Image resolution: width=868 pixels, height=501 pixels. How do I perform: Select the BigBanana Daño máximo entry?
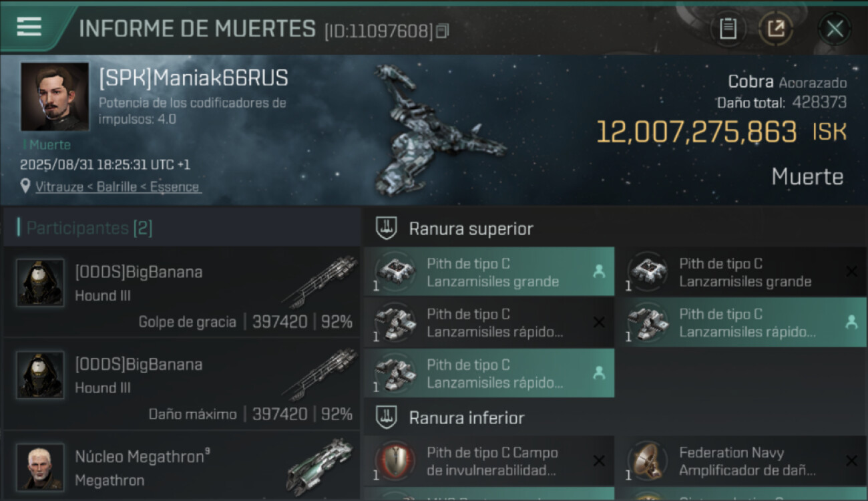click(x=182, y=384)
